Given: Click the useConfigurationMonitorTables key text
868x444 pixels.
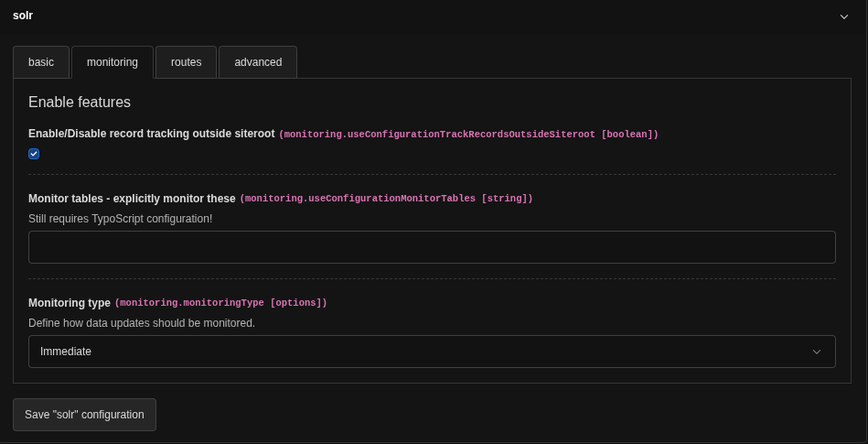Looking at the screenshot, I should point(386,199).
